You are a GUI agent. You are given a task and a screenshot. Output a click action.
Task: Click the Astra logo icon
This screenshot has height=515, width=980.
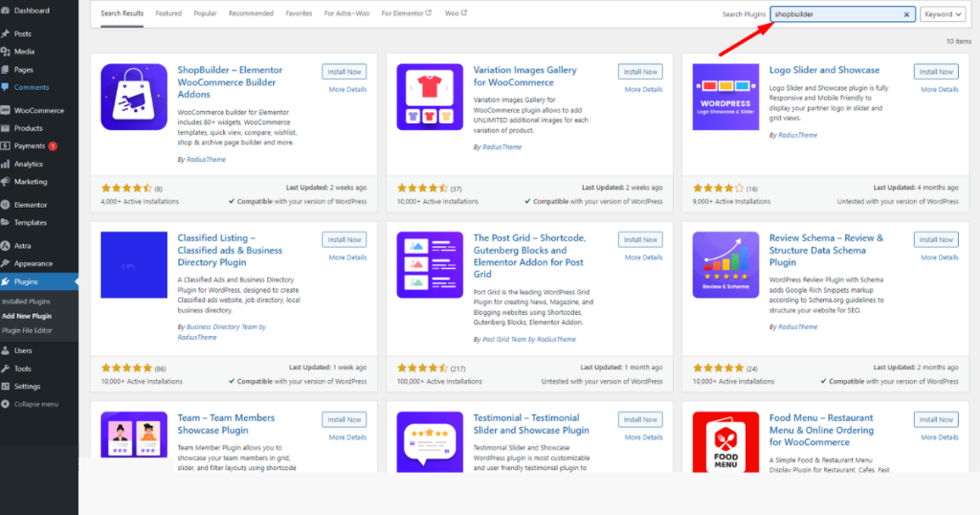pos(6,246)
